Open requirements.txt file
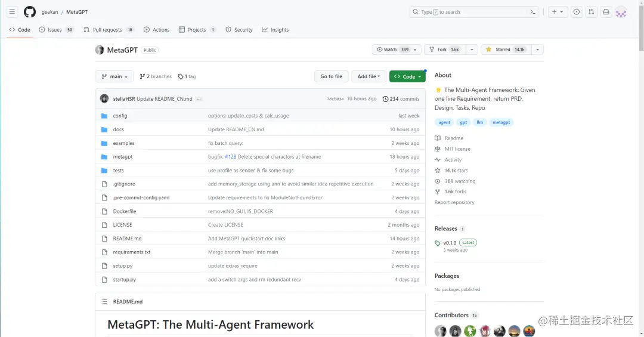Viewport: 644px width, 337px height. tap(132, 252)
